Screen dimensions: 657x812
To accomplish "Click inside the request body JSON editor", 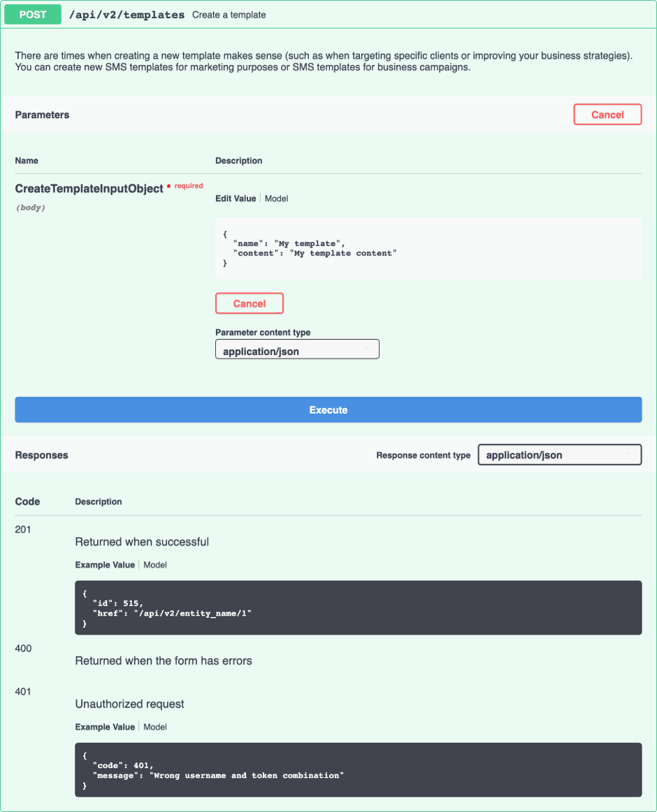I will tap(428, 248).
